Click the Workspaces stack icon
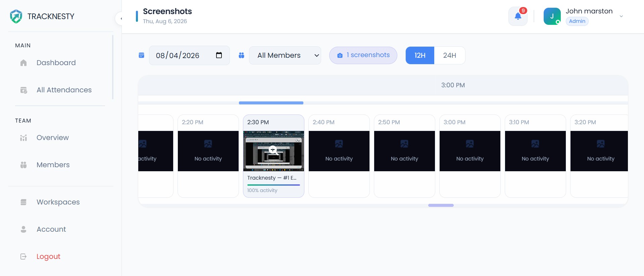Image resolution: width=644 pixels, height=276 pixels. click(x=23, y=202)
